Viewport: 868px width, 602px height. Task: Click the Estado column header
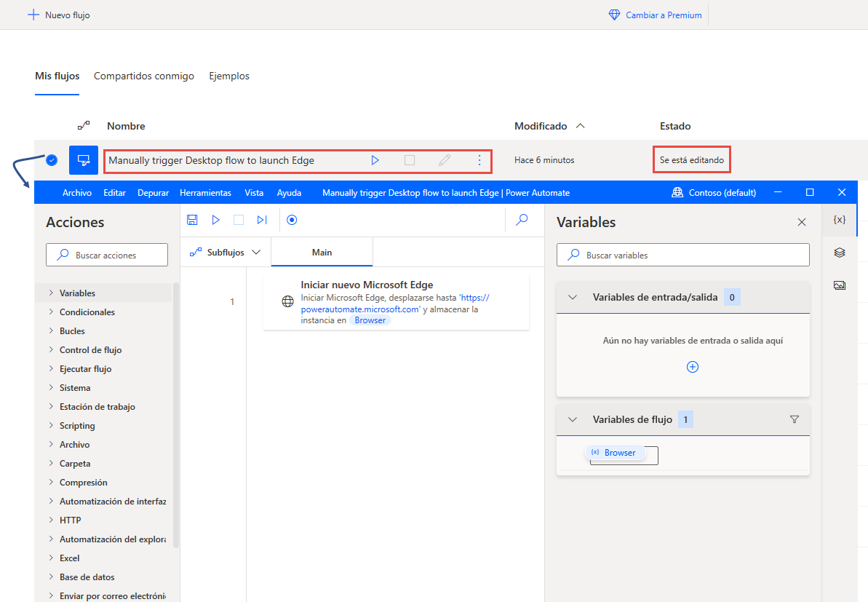tap(674, 126)
